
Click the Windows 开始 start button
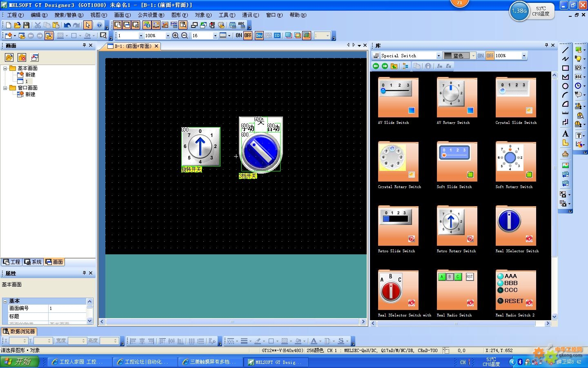(19, 362)
